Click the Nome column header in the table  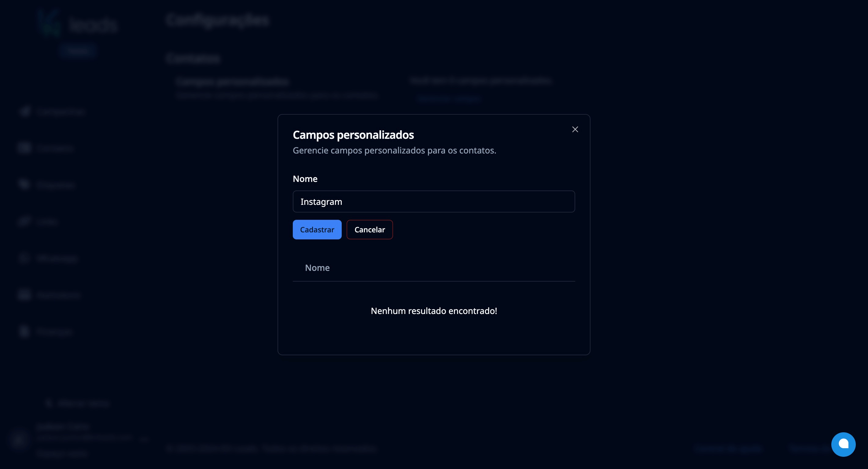(x=317, y=268)
